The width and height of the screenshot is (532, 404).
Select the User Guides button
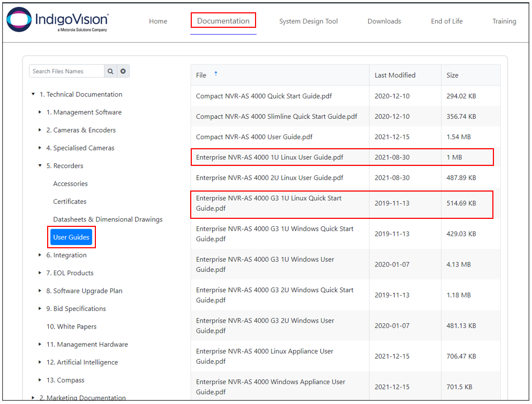coord(71,237)
